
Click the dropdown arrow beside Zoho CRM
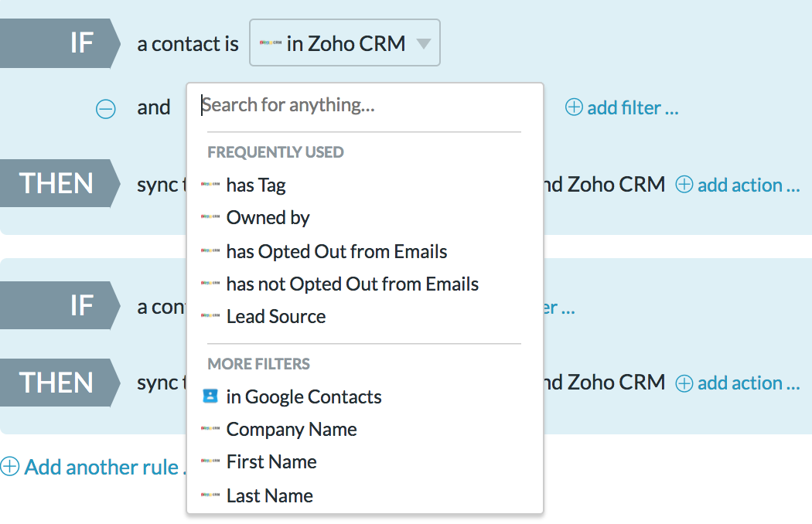(x=424, y=43)
